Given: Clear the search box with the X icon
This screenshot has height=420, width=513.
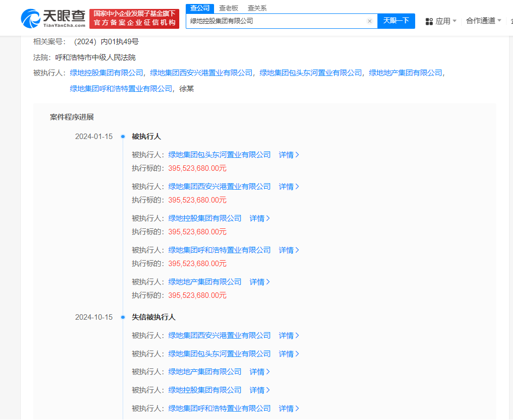Looking at the screenshot, I should pyautogui.click(x=369, y=21).
